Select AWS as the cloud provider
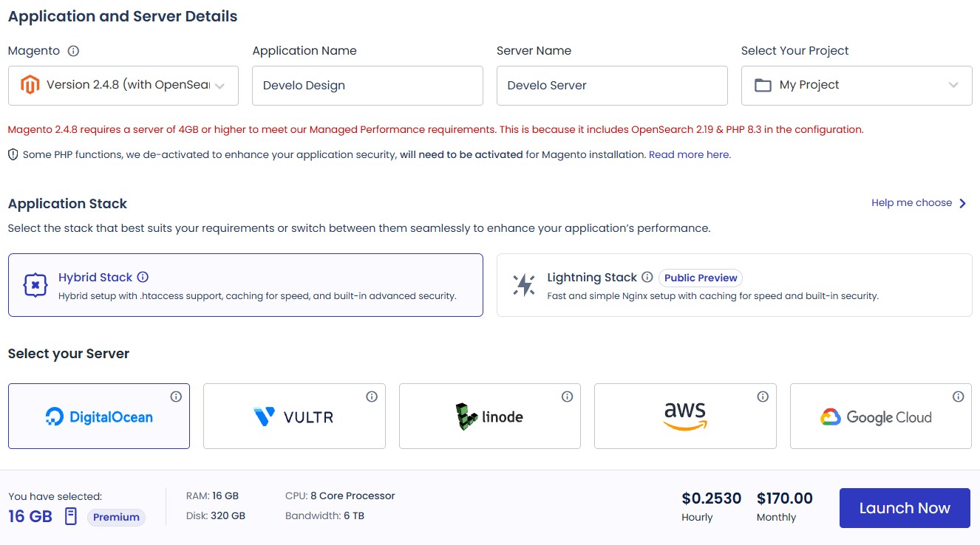The height and width of the screenshot is (545, 980). coord(685,416)
